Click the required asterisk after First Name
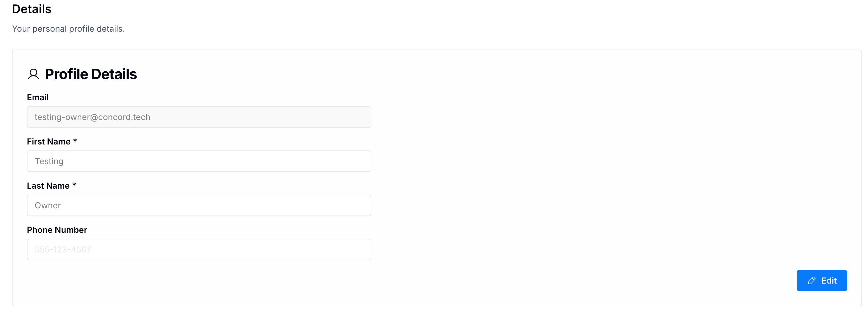The width and height of the screenshot is (868, 317). [x=75, y=141]
